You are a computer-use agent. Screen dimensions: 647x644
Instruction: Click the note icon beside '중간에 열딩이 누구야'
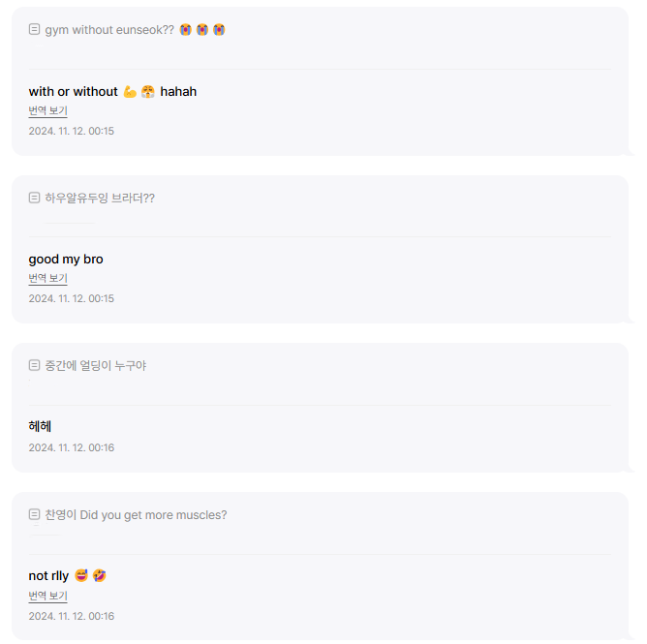pyautogui.click(x=35, y=365)
